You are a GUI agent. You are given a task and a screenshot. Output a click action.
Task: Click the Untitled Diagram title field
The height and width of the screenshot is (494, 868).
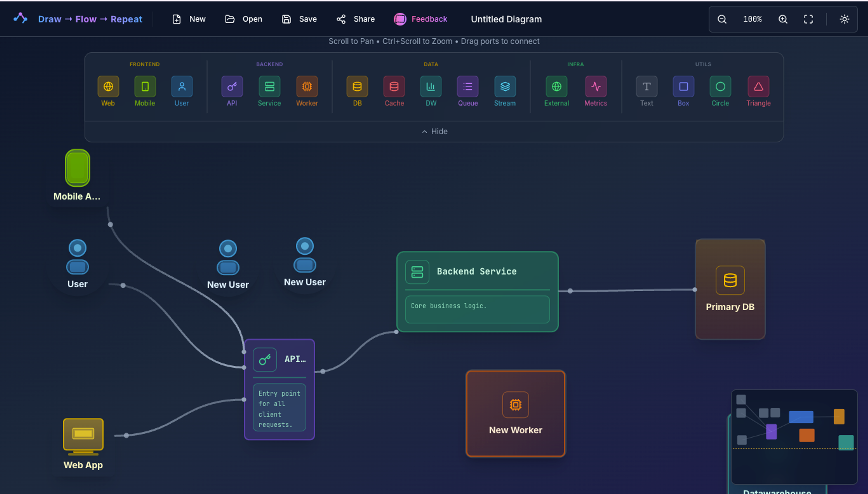pyautogui.click(x=506, y=19)
